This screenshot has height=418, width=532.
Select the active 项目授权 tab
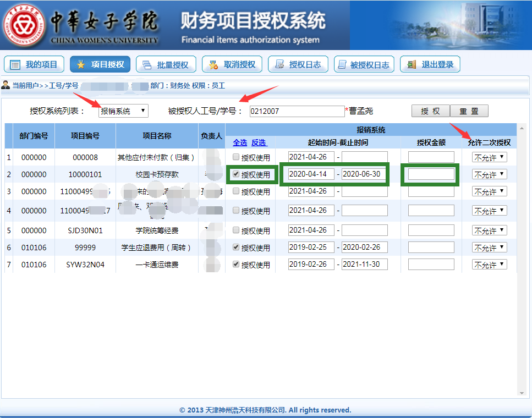(x=100, y=64)
